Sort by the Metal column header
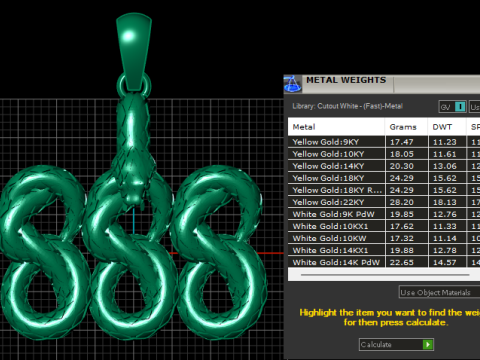This screenshot has width=480, height=360. pos(336,127)
